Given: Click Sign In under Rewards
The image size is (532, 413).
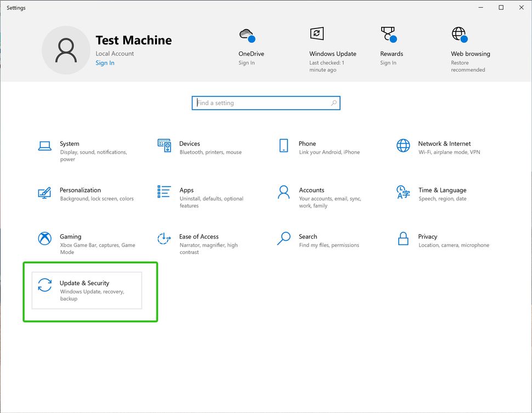Looking at the screenshot, I should 388,63.
